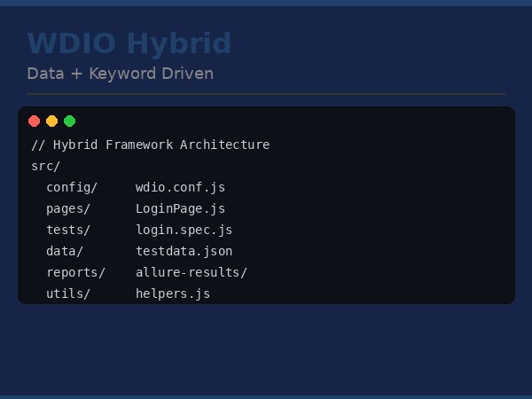Collapse the src/ root folder
The width and height of the screenshot is (532, 399).
(45, 166)
